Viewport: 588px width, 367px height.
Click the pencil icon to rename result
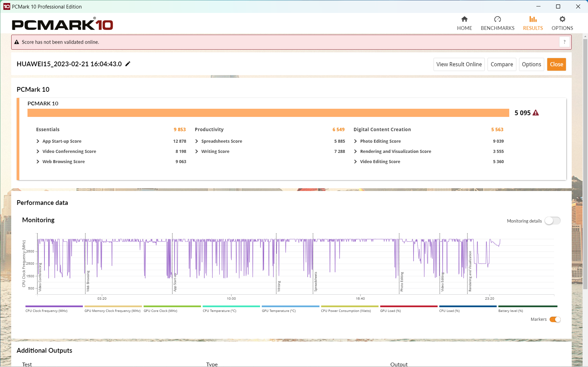128,64
